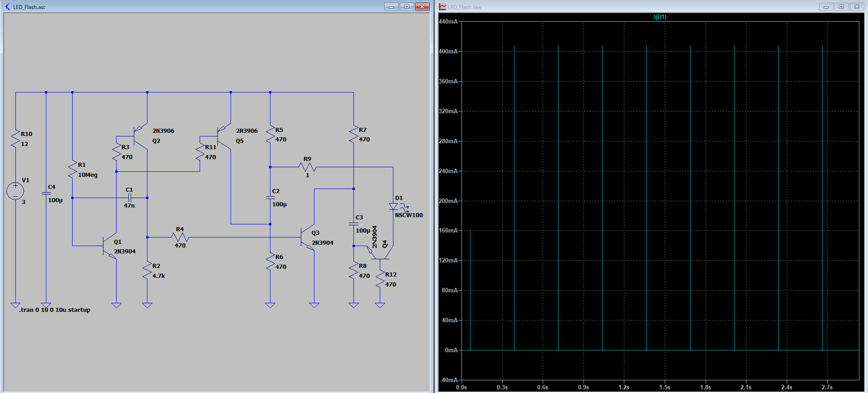This screenshot has height=393, width=868.
Task: Select the D1 NSCW100 LED symbol
Action: [x=393, y=206]
